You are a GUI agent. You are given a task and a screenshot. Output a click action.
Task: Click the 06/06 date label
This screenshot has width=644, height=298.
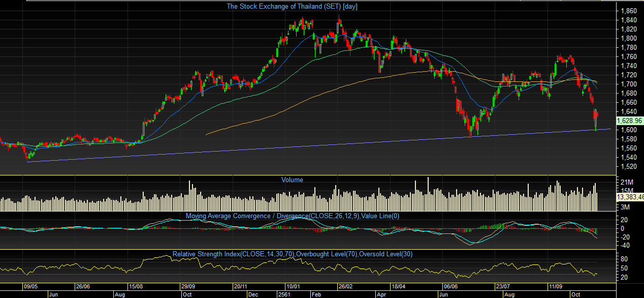451,286
